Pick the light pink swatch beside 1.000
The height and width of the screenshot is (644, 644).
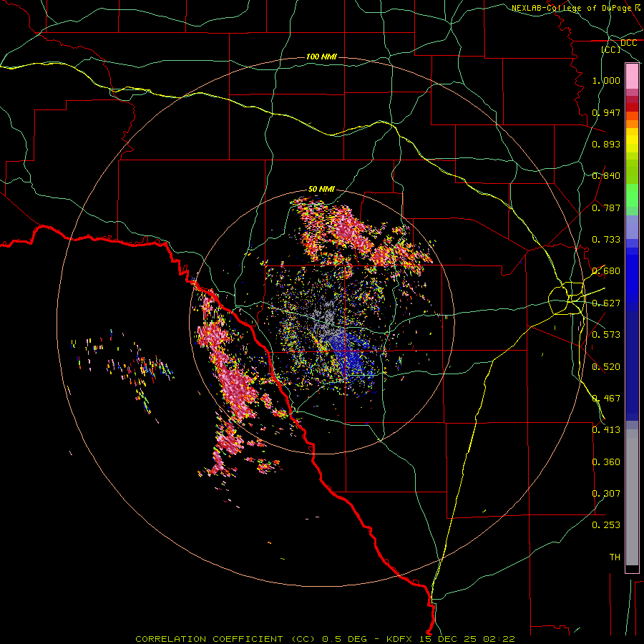click(632, 77)
